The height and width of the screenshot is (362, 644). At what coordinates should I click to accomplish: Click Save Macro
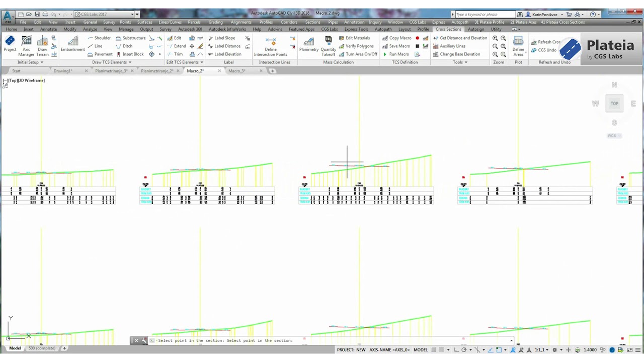coord(396,46)
